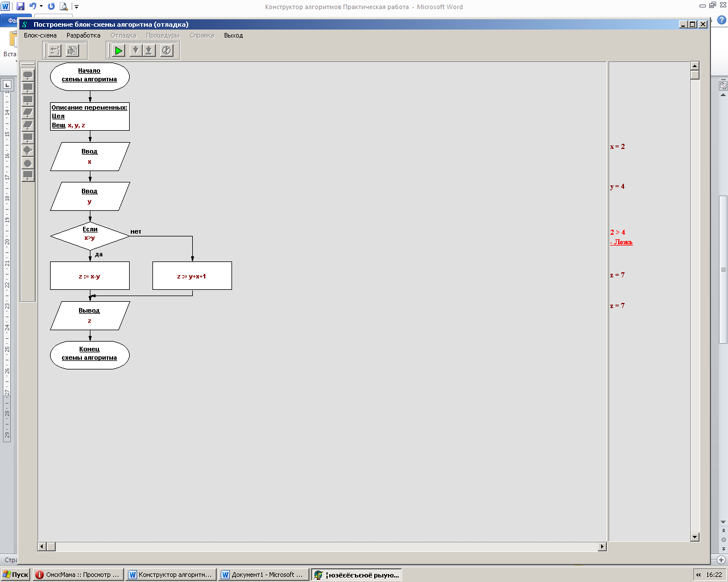
Task: Open Word Help question mark icon
Action: click(722, 20)
